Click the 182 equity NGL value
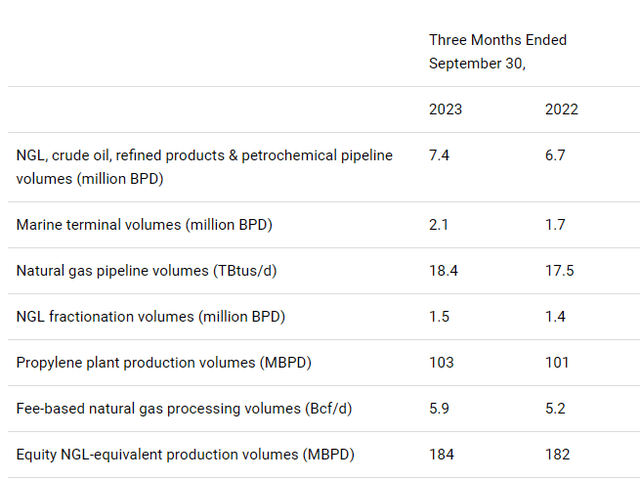640x480 pixels. click(557, 455)
